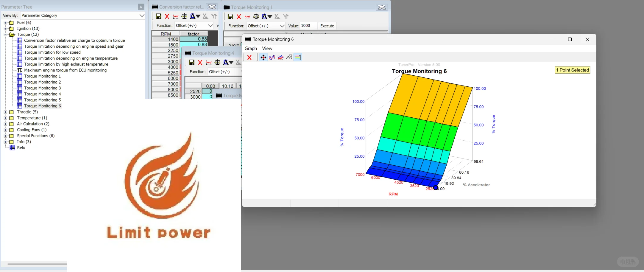Click the line chart icon in Torque Monitoring 6
Viewport: 644px width, 272px height.
click(x=280, y=57)
